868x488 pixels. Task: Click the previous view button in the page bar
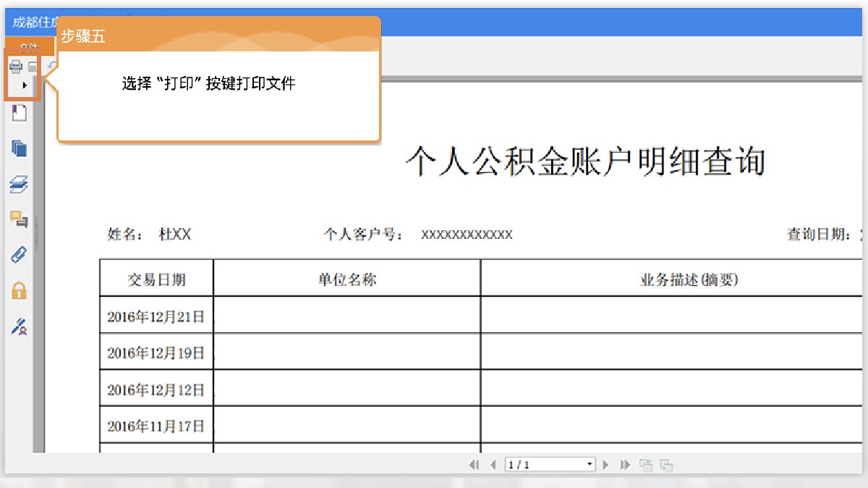point(646,465)
